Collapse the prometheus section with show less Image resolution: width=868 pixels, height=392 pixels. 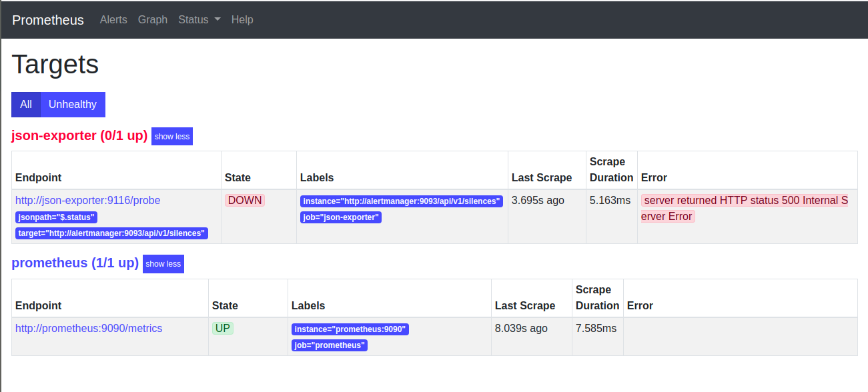[163, 264]
